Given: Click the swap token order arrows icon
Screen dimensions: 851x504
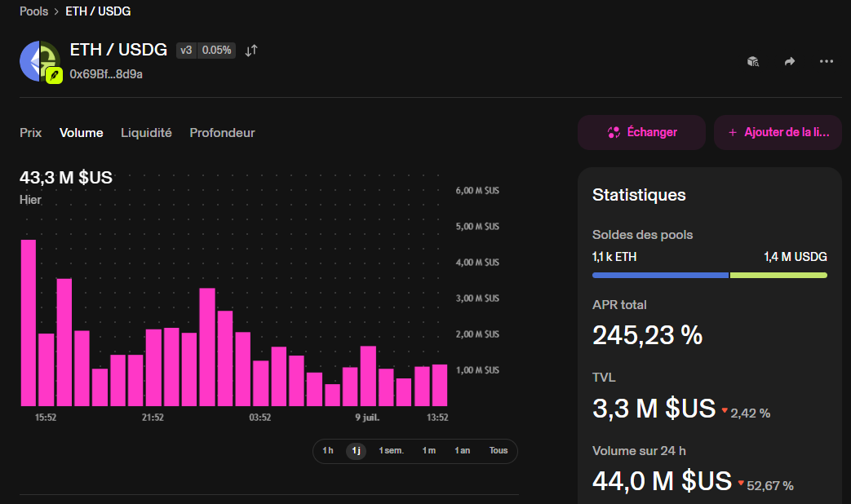Looking at the screenshot, I should 250,51.
